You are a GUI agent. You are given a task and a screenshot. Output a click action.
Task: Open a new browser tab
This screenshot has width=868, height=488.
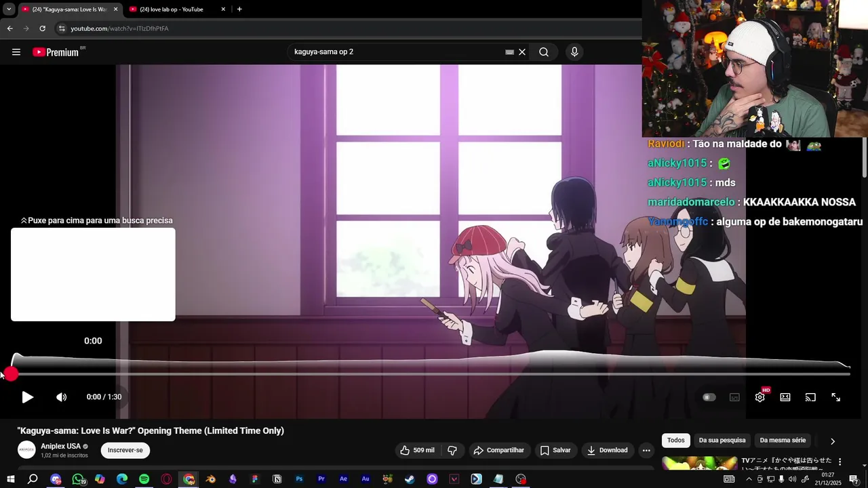(239, 9)
